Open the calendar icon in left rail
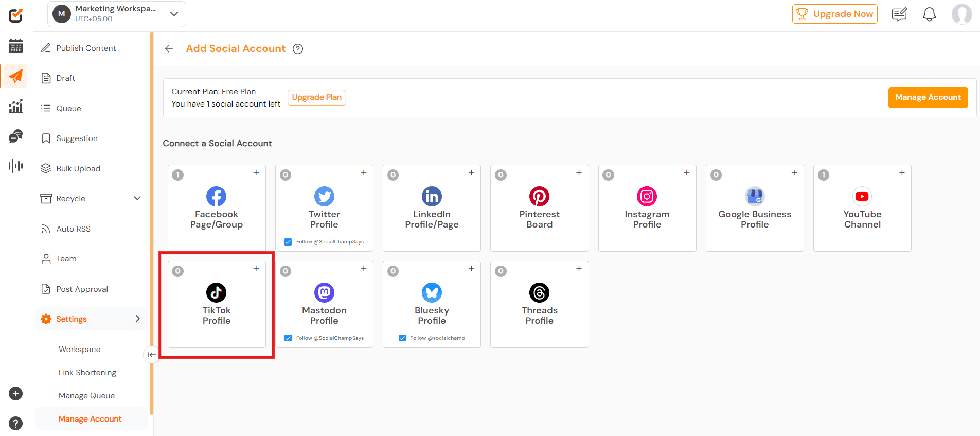The height and width of the screenshot is (436, 980). pos(16,46)
